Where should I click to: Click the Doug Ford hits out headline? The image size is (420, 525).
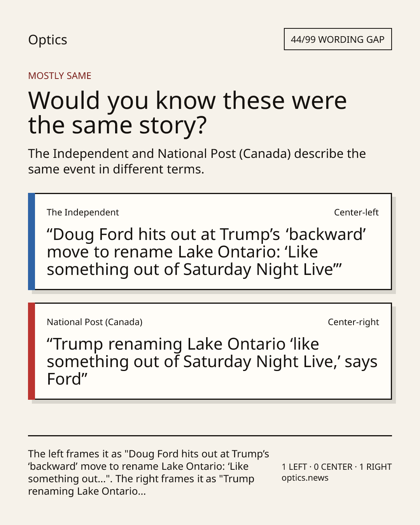click(206, 252)
